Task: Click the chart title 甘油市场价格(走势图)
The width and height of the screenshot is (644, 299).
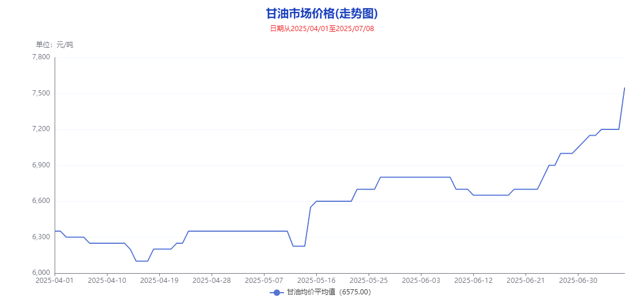Action: tap(322, 13)
